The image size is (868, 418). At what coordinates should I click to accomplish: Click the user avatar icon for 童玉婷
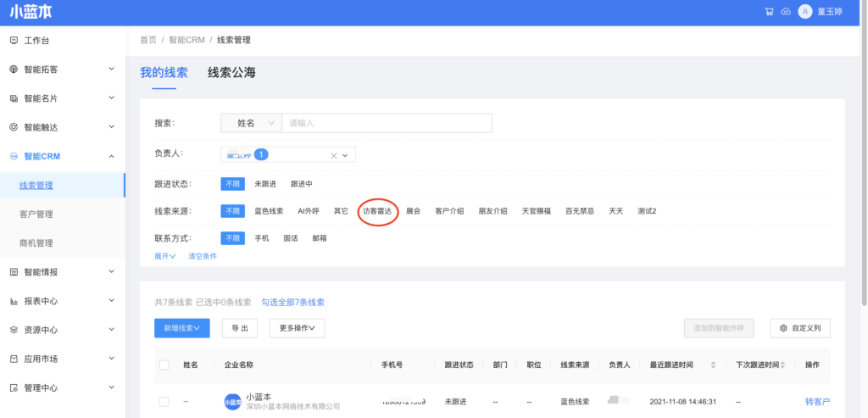[x=804, y=12]
